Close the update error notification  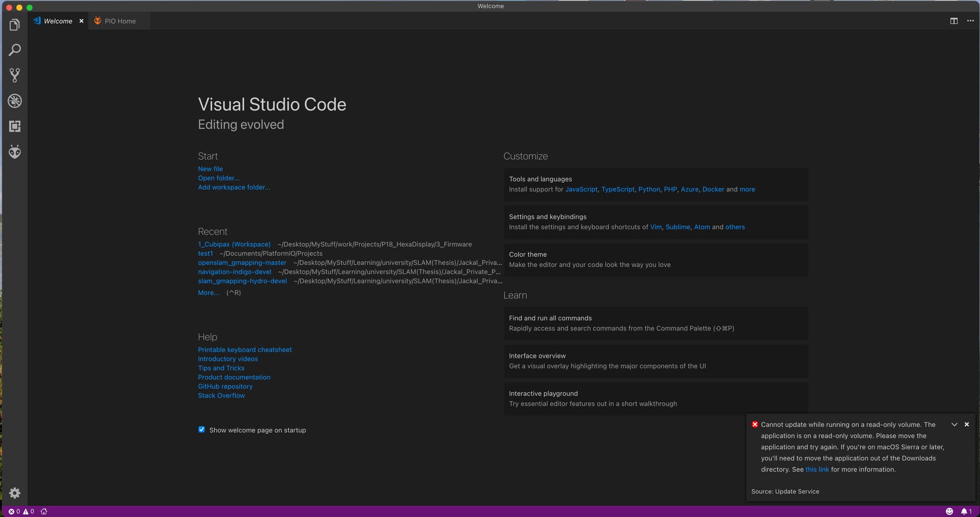[x=967, y=425]
